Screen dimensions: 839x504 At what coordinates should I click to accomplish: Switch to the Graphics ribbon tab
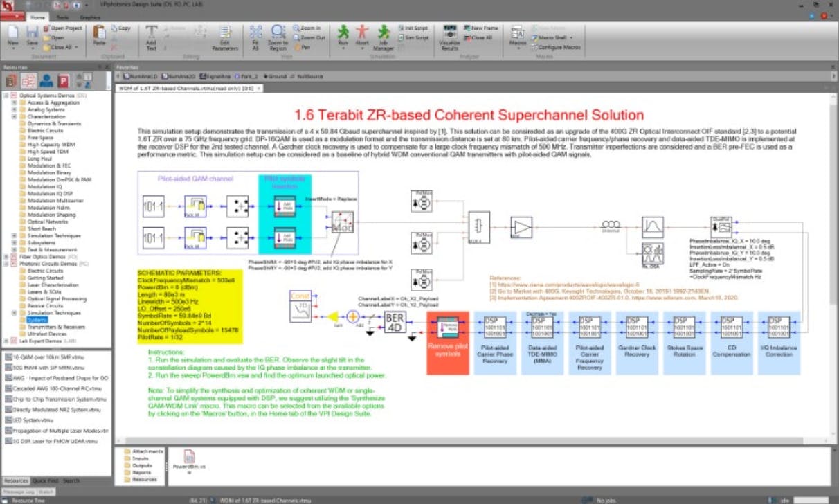[x=89, y=17]
